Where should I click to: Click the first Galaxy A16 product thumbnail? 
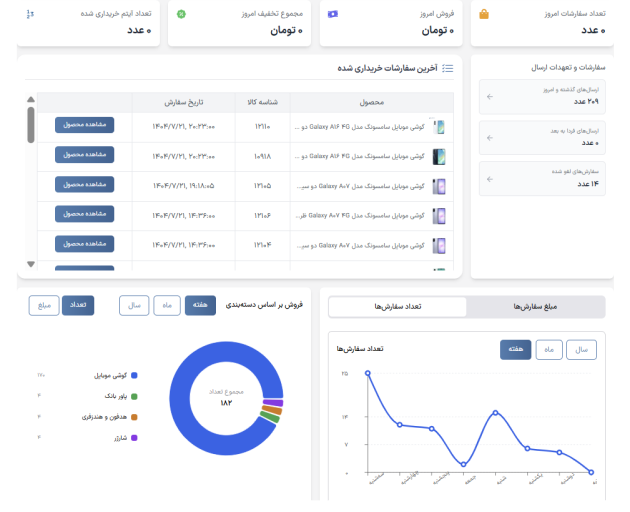tap(438, 127)
